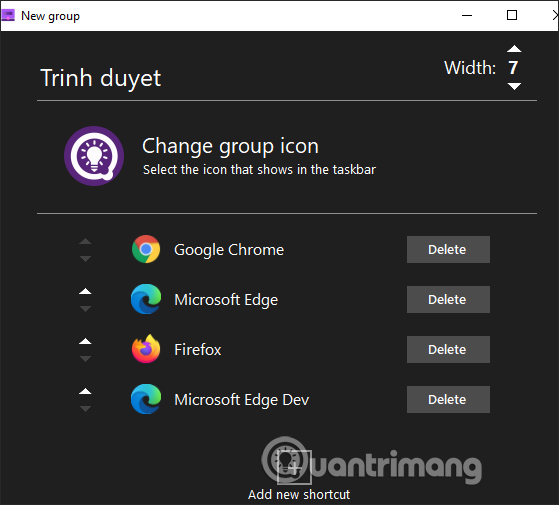Delete the Microsoft Edge Dev shortcut
Viewport: 559px width, 505px height.
click(448, 399)
